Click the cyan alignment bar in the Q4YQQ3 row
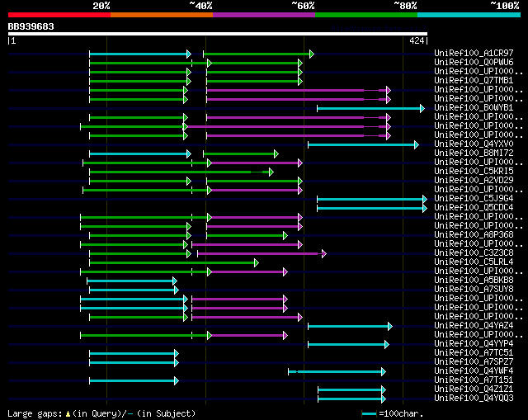Screen dimensions: 528x420 point(352,399)
